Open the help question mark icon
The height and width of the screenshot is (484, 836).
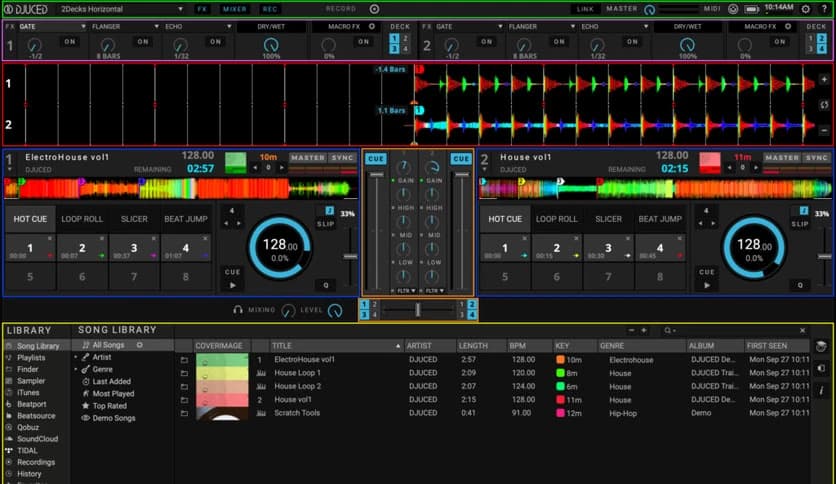824,9
